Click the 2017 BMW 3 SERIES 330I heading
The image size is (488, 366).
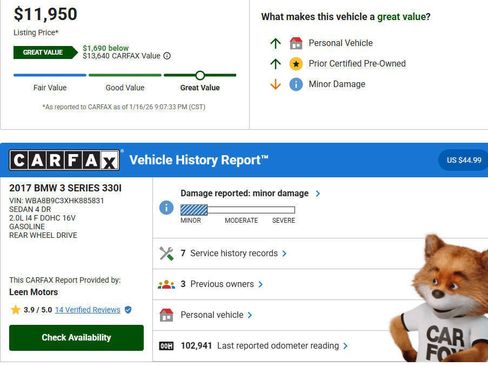click(65, 188)
